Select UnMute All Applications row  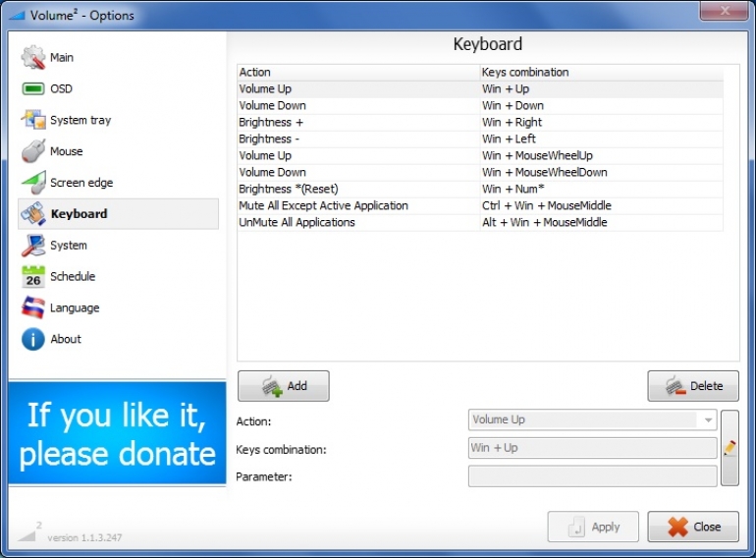tap(480, 222)
